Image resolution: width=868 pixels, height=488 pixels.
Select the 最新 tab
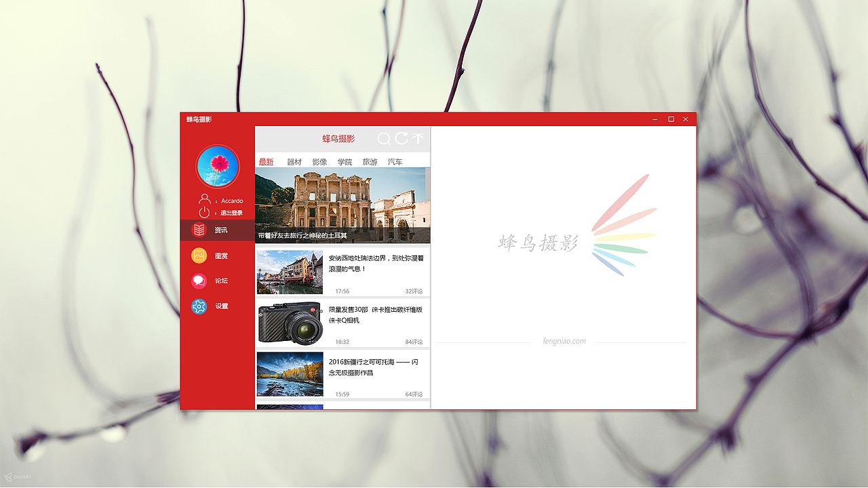point(266,162)
